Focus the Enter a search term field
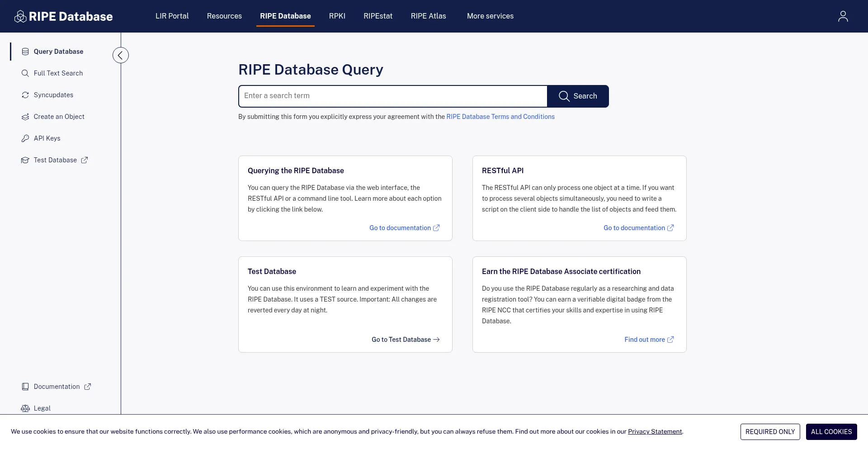Image resolution: width=868 pixels, height=449 pixels. click(393, 96)
